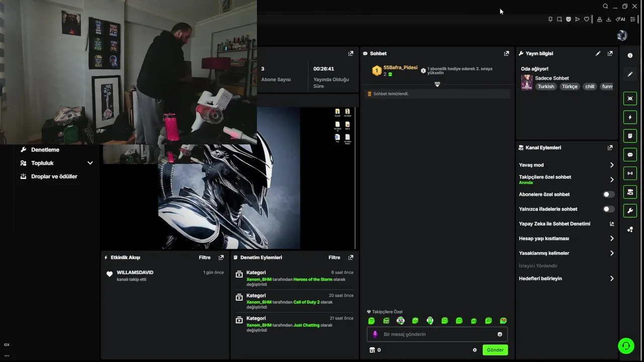This screenshot has width=644, height=362.
Task: Click the green support headset button
Action: point(626,346)
